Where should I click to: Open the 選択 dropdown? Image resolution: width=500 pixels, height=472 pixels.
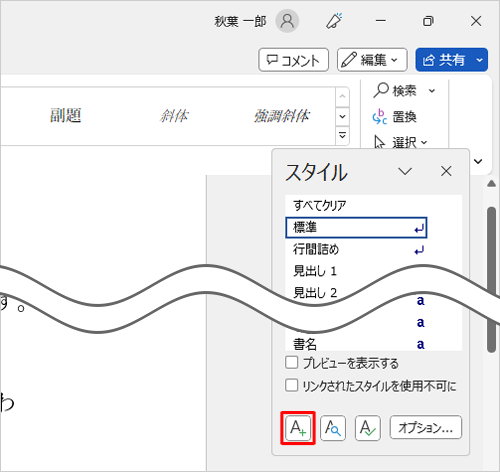coord(401,143)
